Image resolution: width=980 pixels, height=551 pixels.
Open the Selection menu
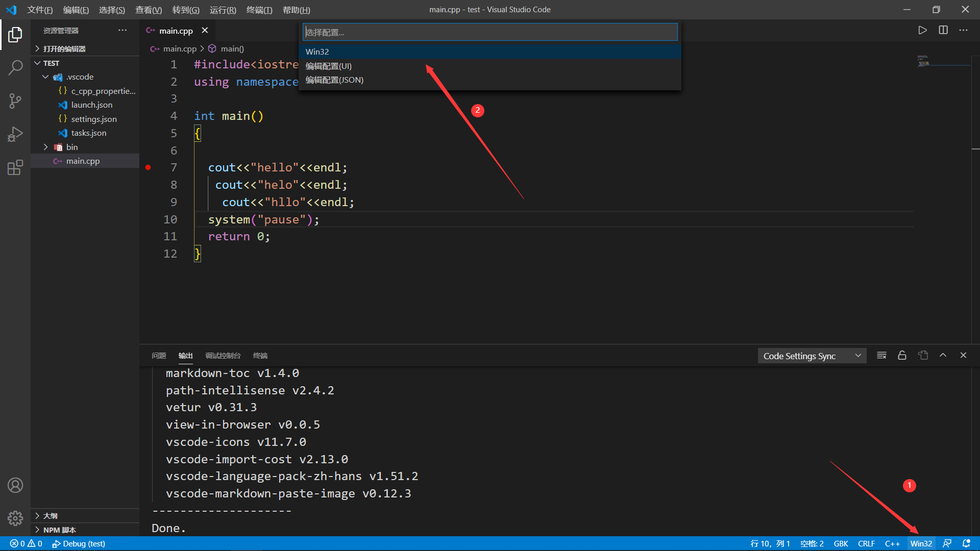coord(112,10)
